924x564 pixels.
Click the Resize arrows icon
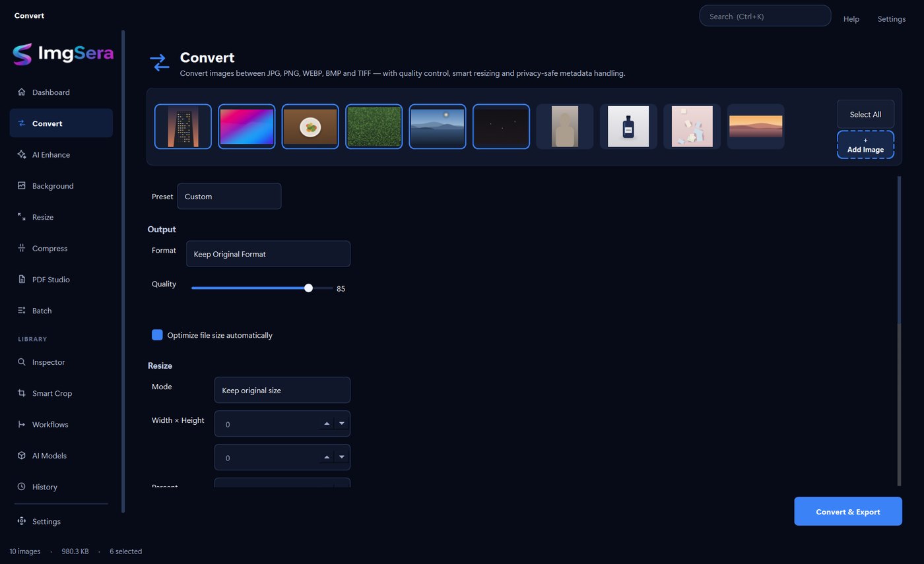pos(22,217)
